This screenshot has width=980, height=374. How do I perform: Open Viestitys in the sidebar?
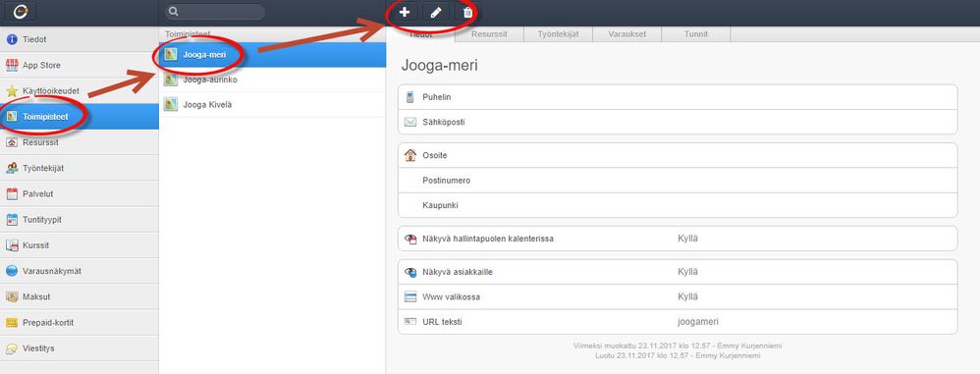coord(80,348)
